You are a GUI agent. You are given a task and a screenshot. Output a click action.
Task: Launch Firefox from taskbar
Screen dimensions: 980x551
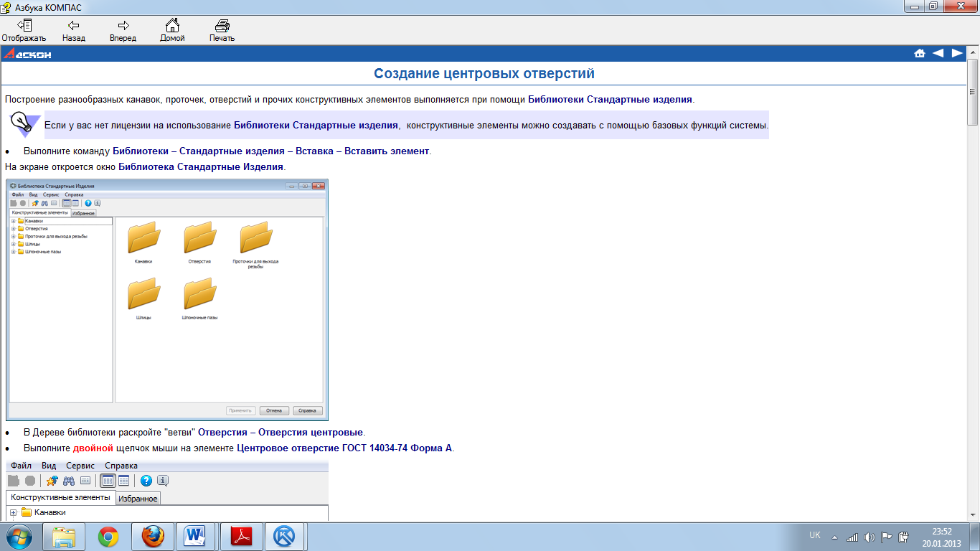tap(153, 536)
